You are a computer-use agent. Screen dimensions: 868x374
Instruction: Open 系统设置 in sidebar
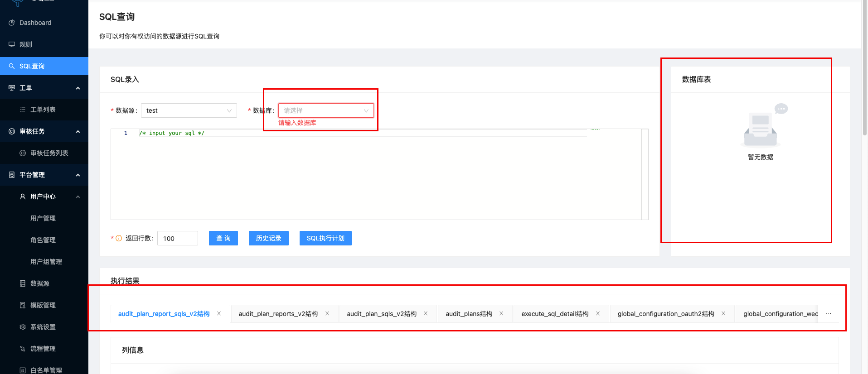[44, 327]
